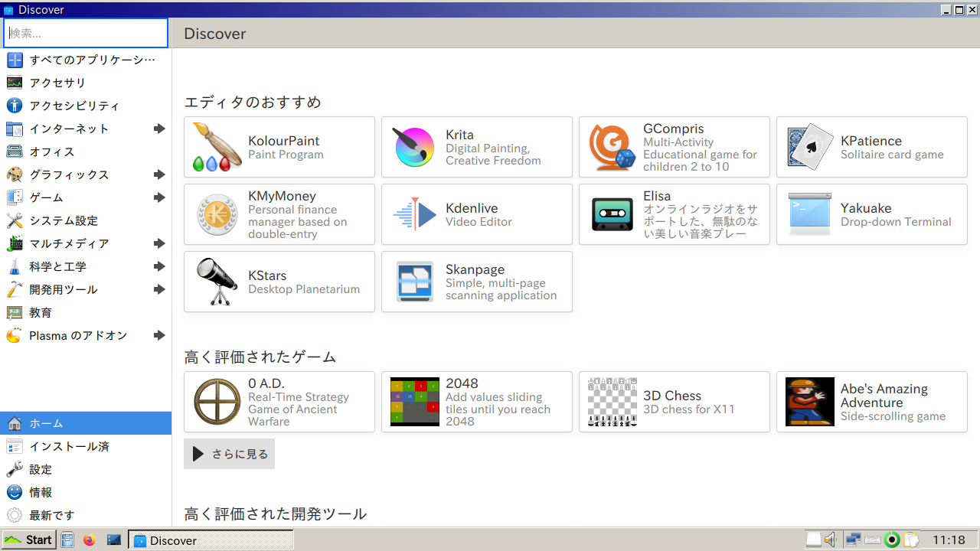Open the 3D chess for X11 card
The image size is (980, 551).
coord(675,402)
